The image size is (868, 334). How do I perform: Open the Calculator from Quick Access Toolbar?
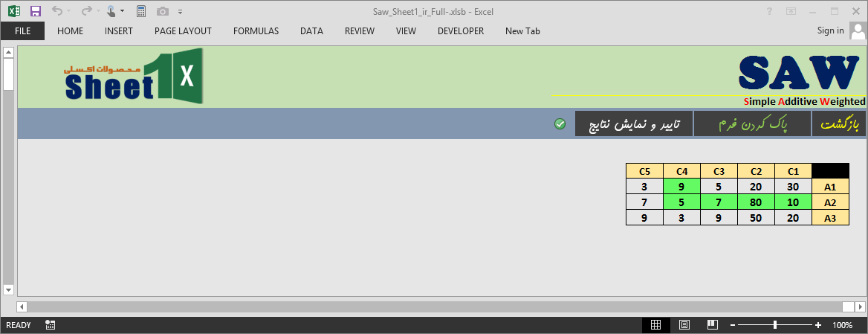click(x=141, y=11)
